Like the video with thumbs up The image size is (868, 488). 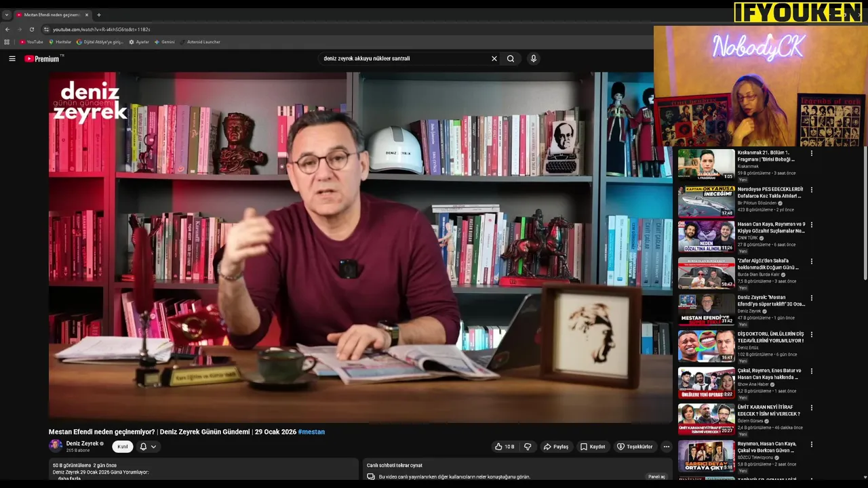(x=505, y=447)
